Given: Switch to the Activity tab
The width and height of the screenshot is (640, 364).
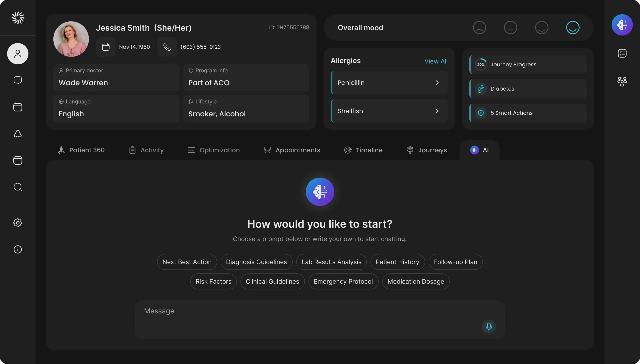Looking at the screenshot, I should pyautogui.click(x=146, y=150).
